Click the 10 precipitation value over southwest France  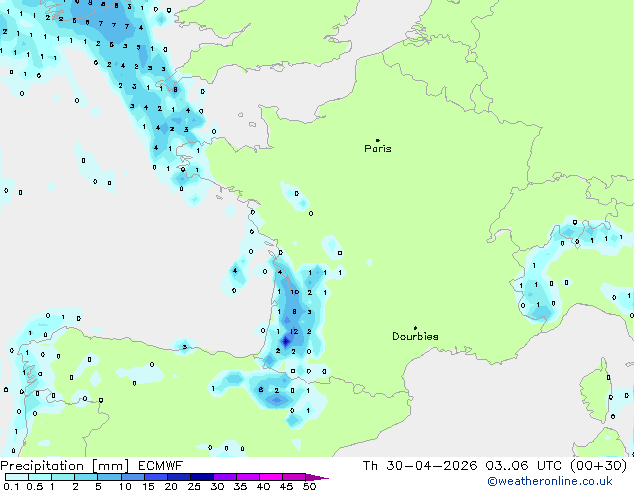point(295,292)
